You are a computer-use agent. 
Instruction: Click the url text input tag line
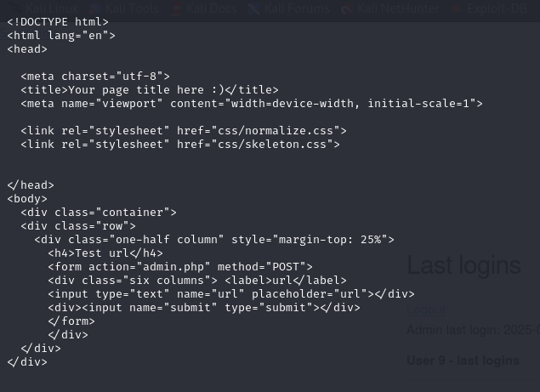(231, 293)
